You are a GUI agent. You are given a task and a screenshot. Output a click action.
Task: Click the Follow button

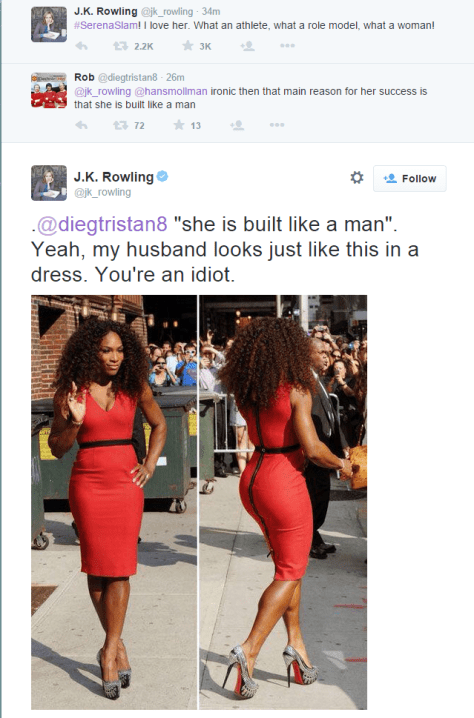[409, 179]
